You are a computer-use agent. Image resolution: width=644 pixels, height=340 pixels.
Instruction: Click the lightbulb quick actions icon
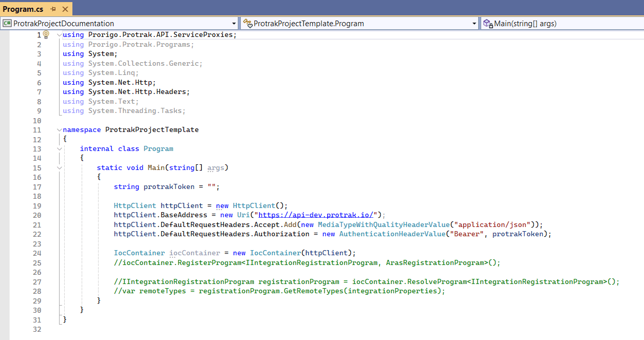pyautogui.click(x=46, y=34)
